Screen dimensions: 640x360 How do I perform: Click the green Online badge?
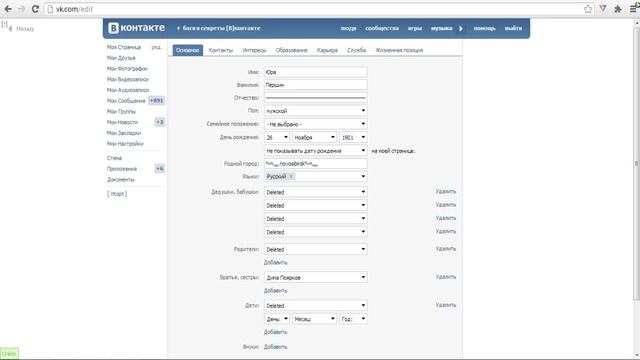tap(9, 353)
